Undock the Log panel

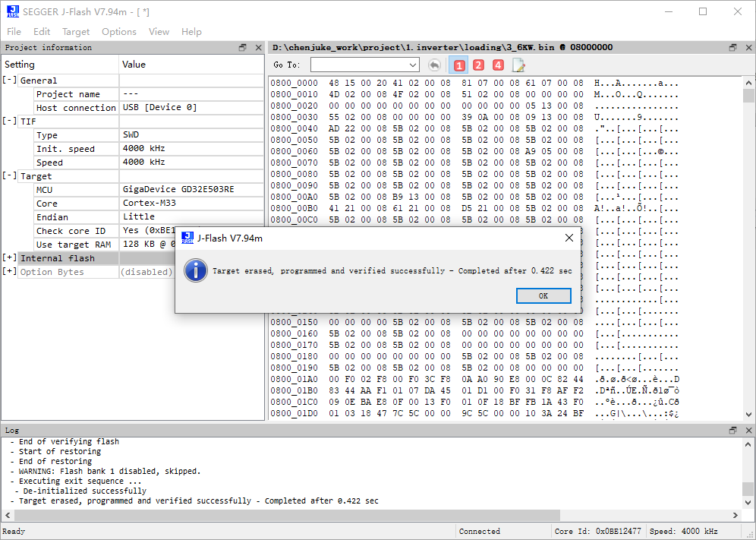tap(733, 430)
